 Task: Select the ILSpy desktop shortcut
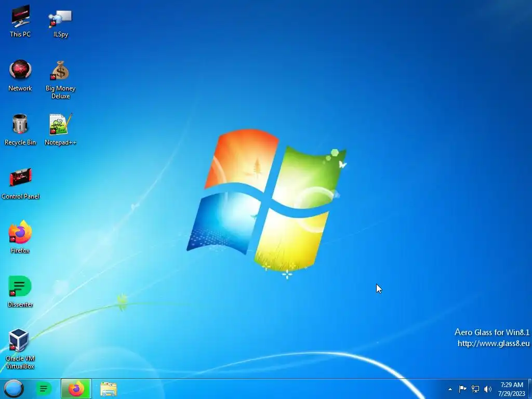[60, 22]
